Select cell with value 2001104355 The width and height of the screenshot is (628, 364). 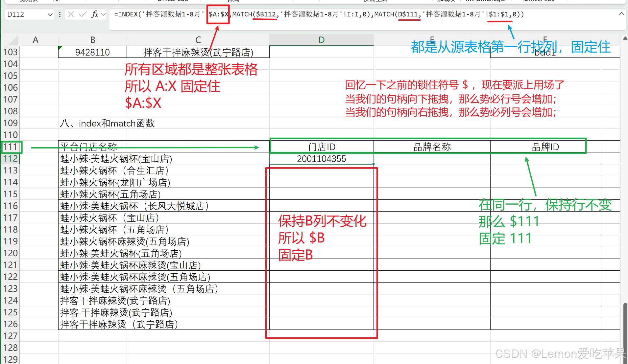(x=322, y=159)
